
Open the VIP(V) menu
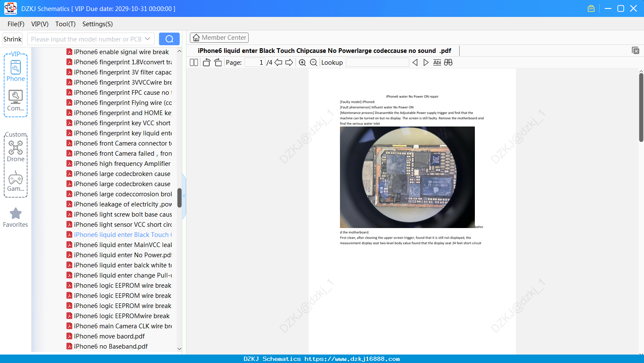pos(40,24)
